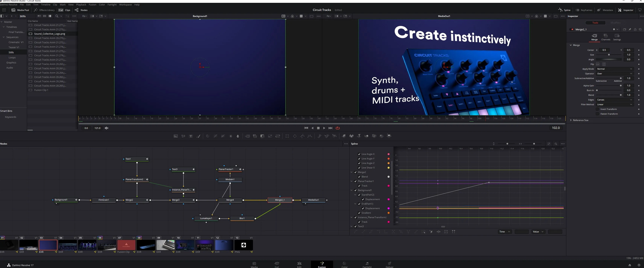Toggle the Metadata panel button
This screenshot has width=644, height=268.
pos(605,10)
